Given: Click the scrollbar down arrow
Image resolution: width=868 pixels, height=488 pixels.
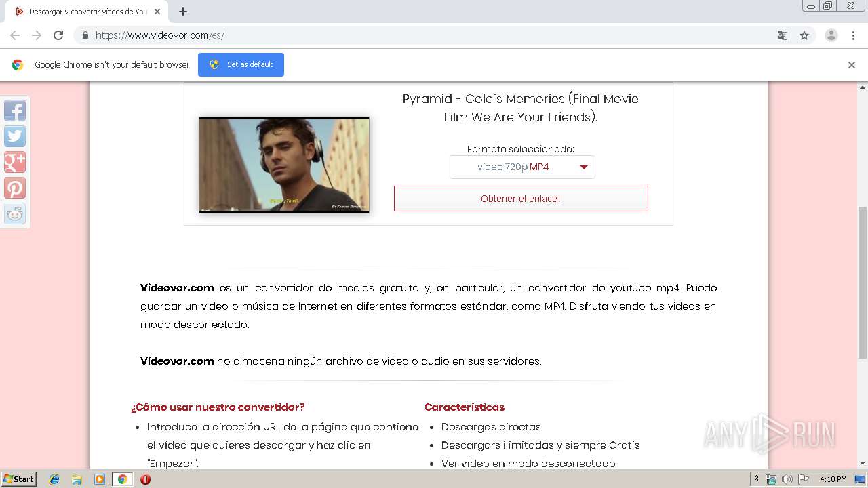Looking at the screenshot, I should tap(863, 463).
